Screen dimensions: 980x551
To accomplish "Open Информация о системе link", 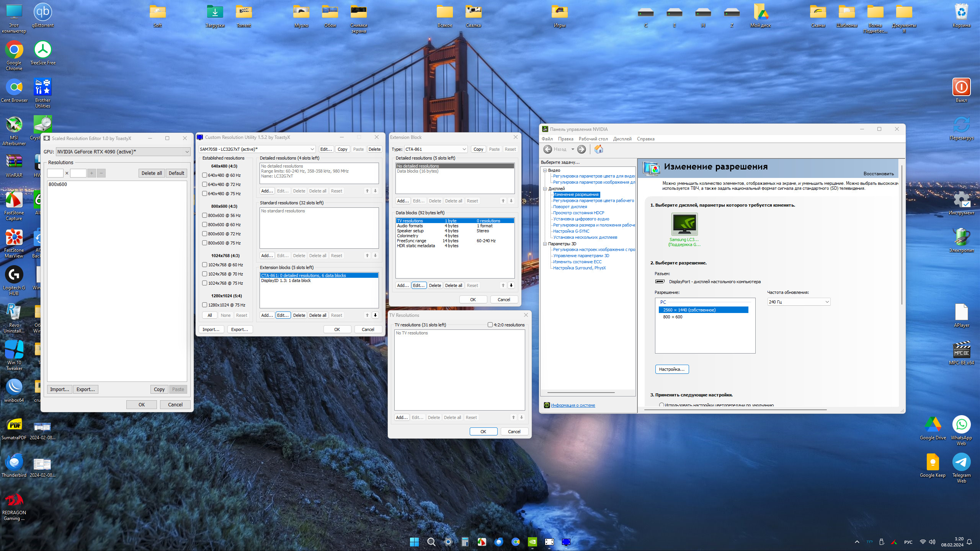I will (573, 405).
